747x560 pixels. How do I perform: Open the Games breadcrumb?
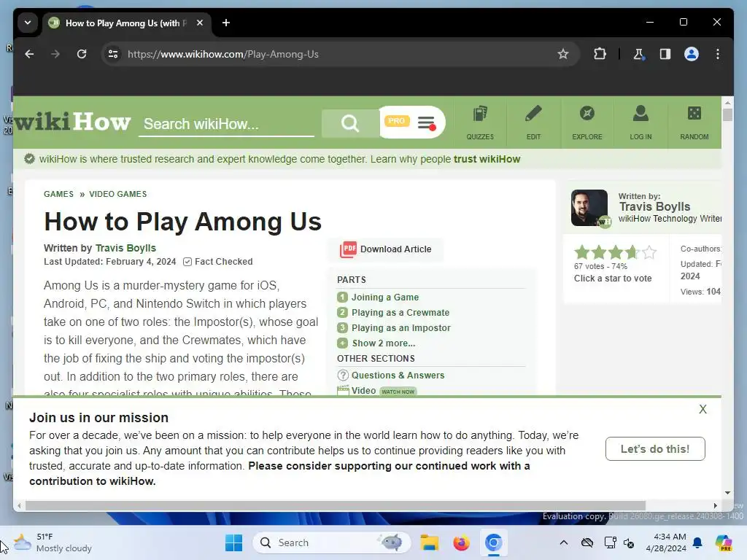[58, 194]
